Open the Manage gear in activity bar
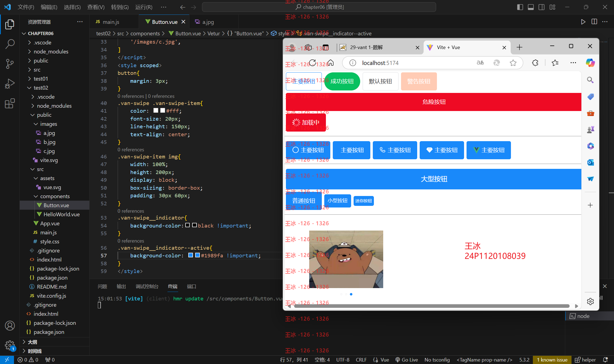 pyautogui.click(x=10, y=345)
